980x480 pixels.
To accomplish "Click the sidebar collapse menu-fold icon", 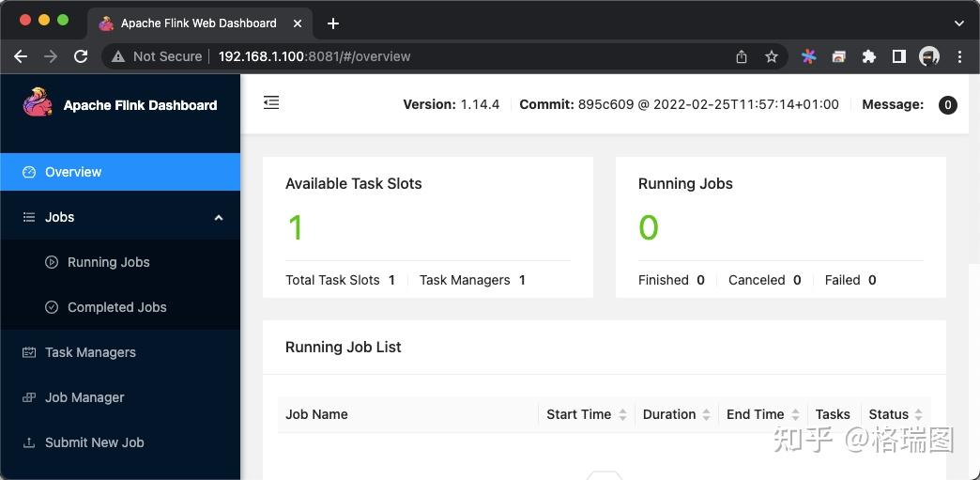I will 271,103.
